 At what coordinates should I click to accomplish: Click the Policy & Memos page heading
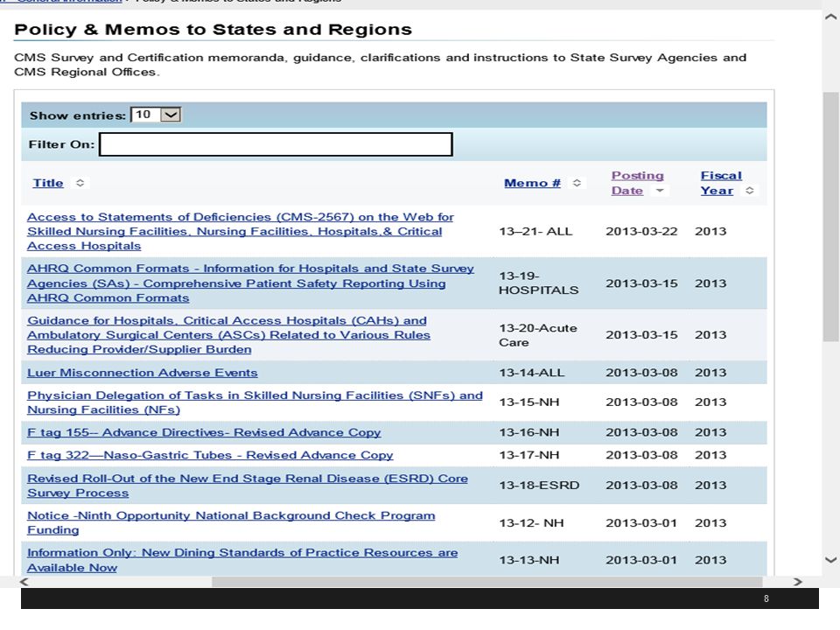click(x=213, y=30)
